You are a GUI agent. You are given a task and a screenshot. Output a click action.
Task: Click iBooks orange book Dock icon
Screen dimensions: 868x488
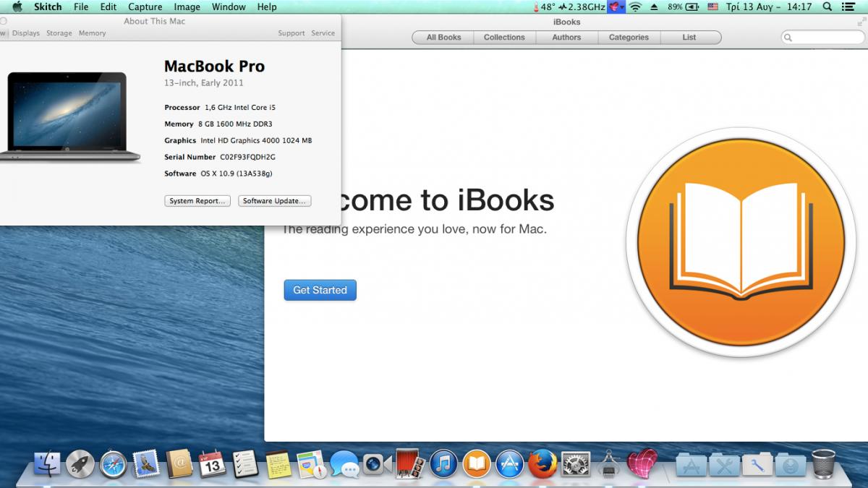tap(477, 464)
